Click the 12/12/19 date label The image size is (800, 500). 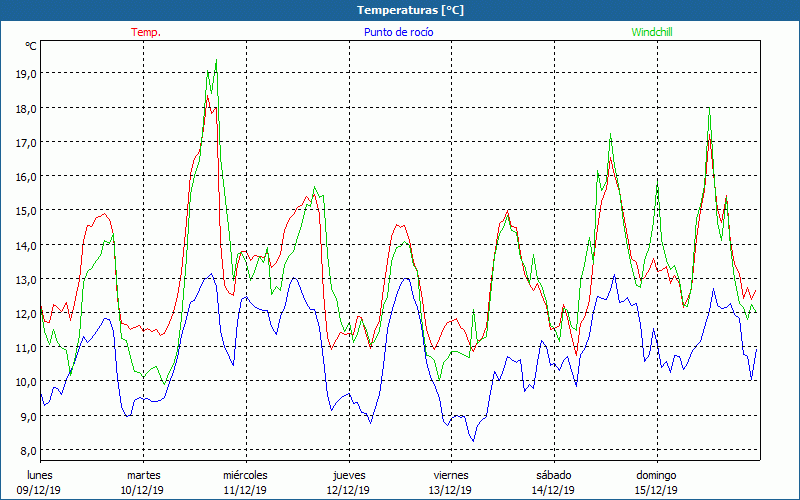(x=348, y=490)
